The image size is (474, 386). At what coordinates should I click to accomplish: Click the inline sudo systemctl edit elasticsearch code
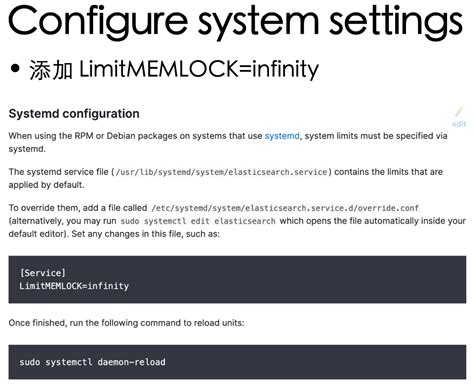pos(198,221)
